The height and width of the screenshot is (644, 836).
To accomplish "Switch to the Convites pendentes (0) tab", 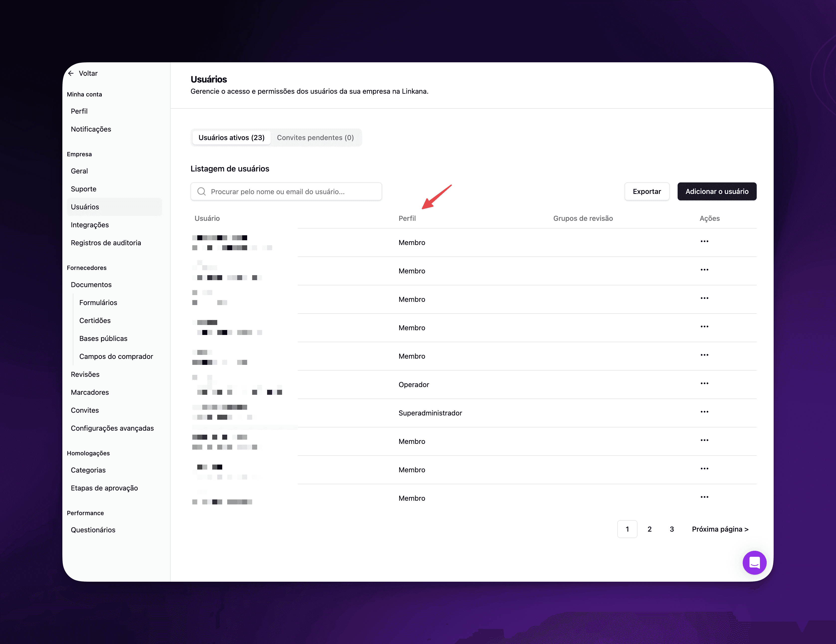I will (x=315, y=138).
